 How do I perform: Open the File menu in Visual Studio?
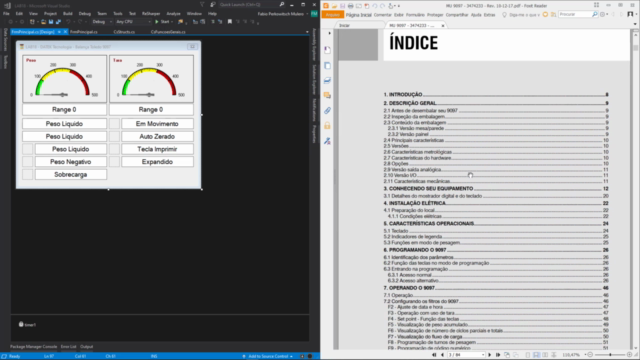pos(6,13)
